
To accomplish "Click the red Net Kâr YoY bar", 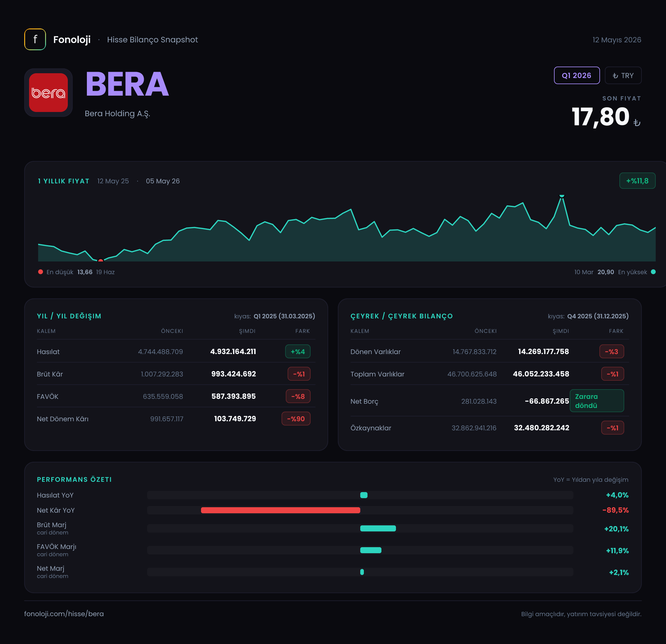I will point(280,510).
